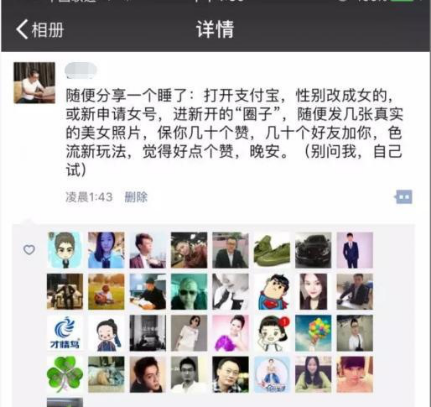Tap the 凌晨1:43 timestamp
This screenshot has width=431, height=407.
pos(89,197)
